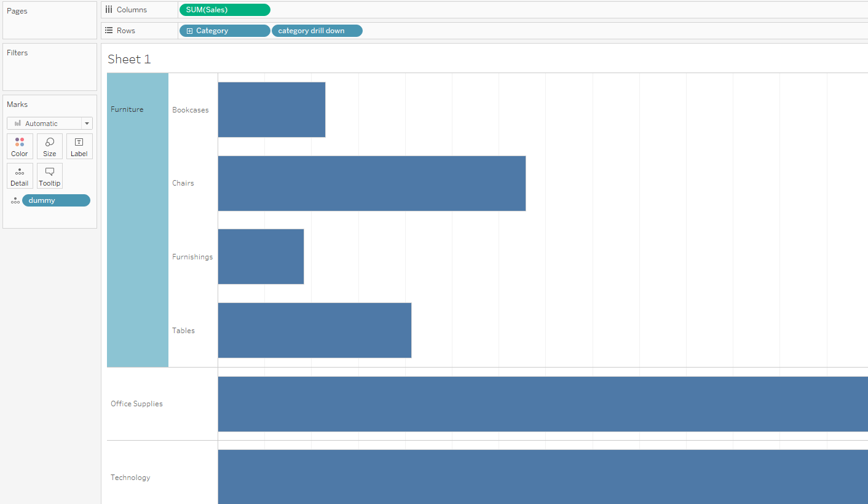Select the SUM(Sales) pill in Columns
The image size is (868, 504).
coord(224,10)
